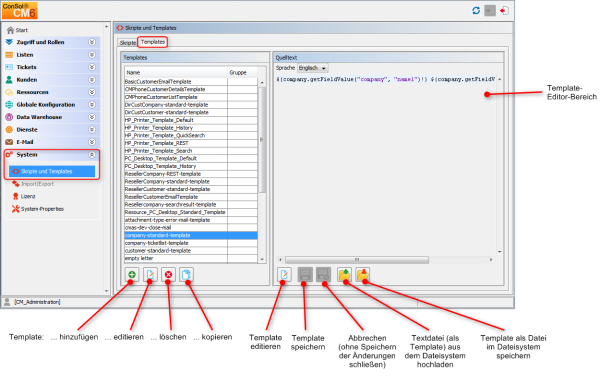This screenshot has width=600, height=384.
Task: Expand the Globale Konfiguration section
Action: pos(92,104)
